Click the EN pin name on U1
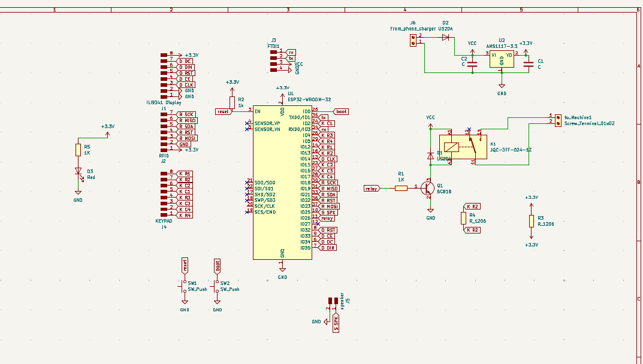 258,111
